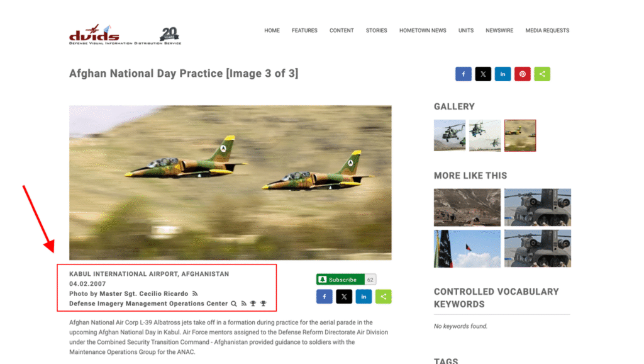644x364 pixels.
Task: Pin image with the Pinterest icon
Action: pos(523,74)
